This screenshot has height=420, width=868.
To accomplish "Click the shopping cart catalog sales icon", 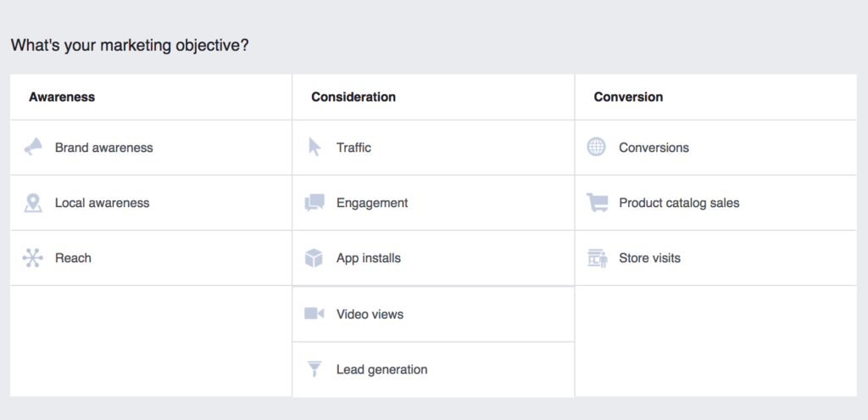I will point(597,203).
